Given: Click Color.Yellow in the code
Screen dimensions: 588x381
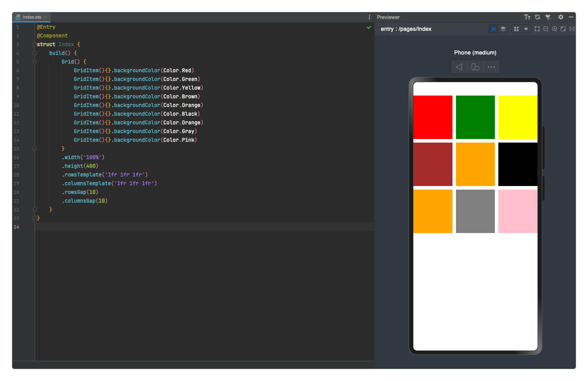Looking at the screenshot, I should (x=182, y=88).
